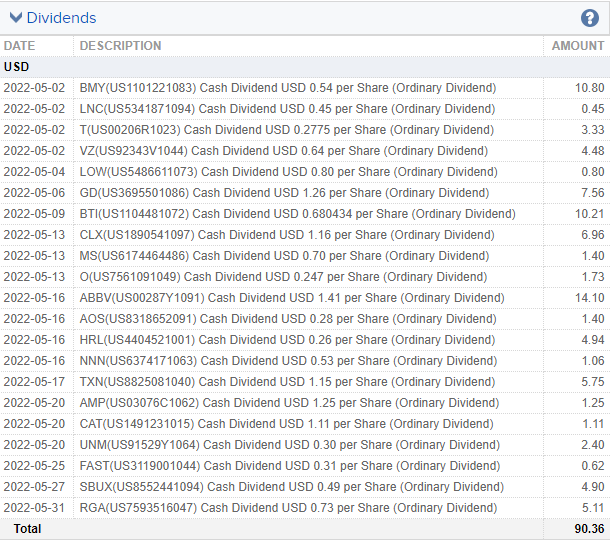Select the UNM cash dividend description
The height and width of the screenshot is (544, 613).
click(x=290, y=445)
